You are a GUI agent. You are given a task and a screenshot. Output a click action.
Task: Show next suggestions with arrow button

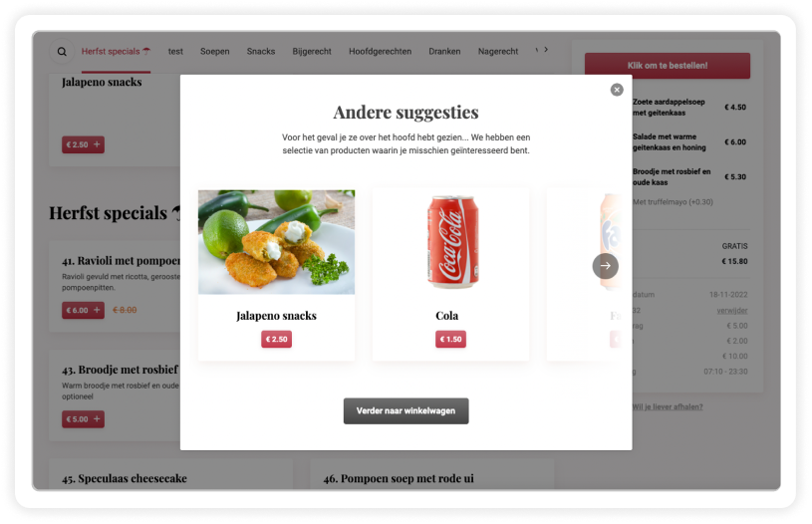pyautogui.click(x=605, y=266)
